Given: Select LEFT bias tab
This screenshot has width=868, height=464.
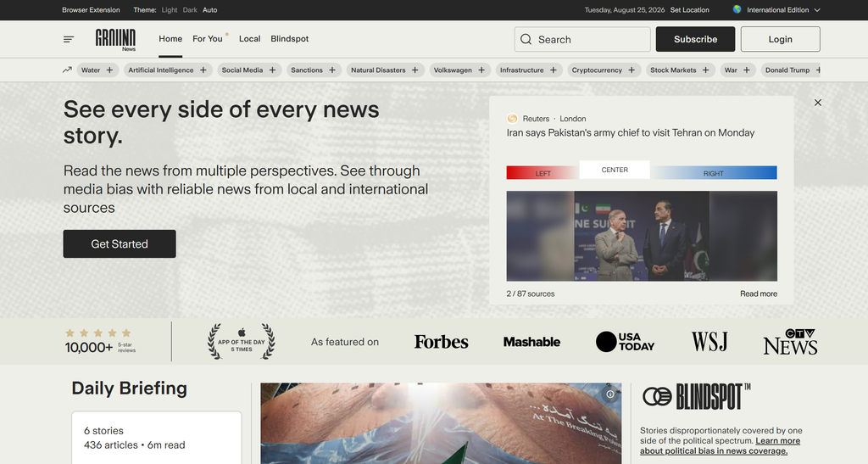Looking at the screenshot, I should click(x=543, y=173).
